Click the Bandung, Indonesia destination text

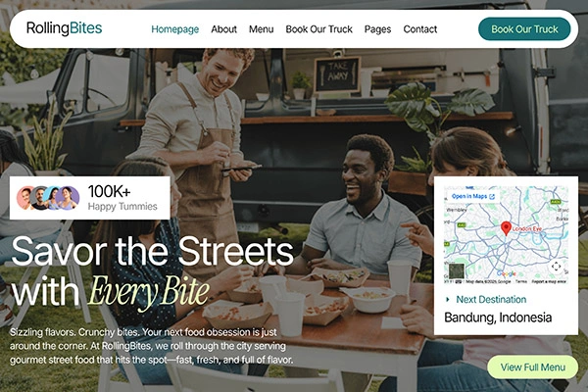tap(498, 318)
